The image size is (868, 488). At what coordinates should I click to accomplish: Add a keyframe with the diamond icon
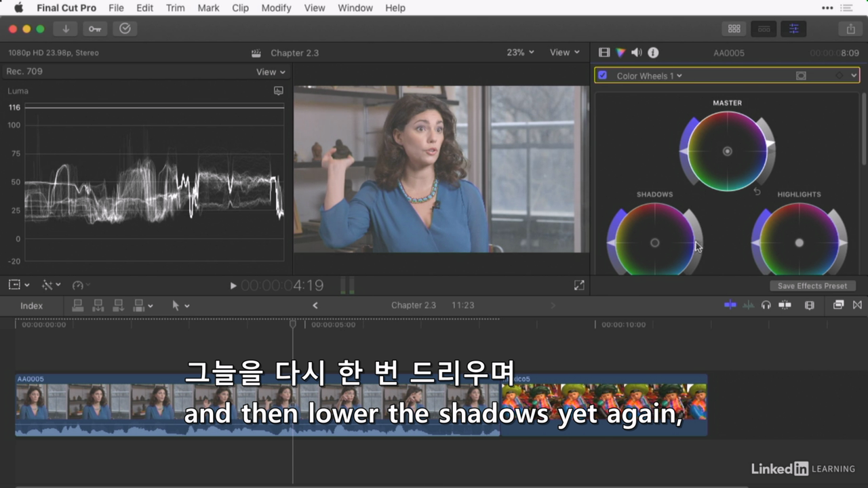(839, 76)
